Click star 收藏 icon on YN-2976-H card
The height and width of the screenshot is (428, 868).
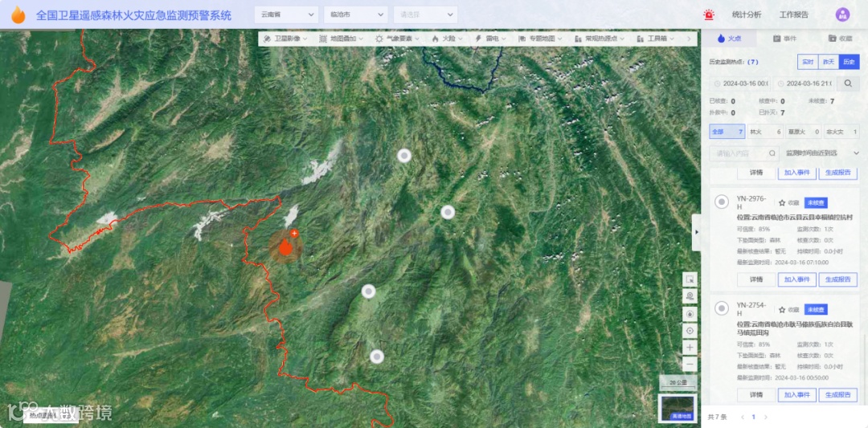(x=782, y=203)
